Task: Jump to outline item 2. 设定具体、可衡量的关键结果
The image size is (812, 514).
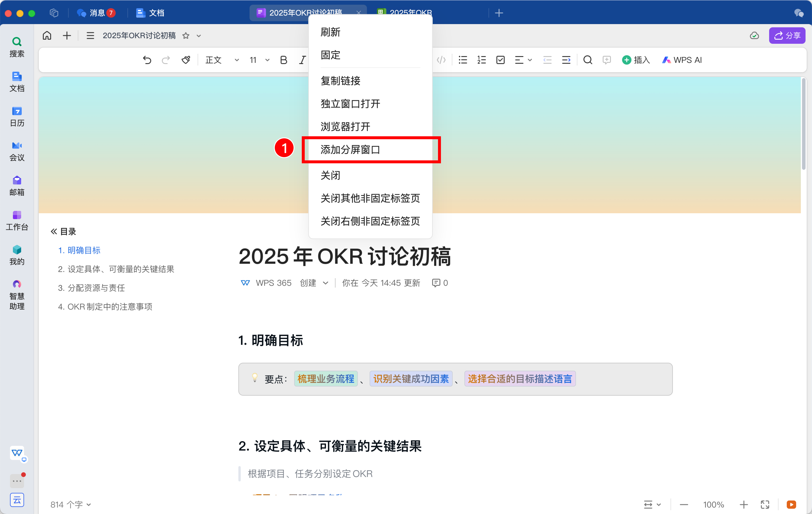Action: pos(116,269)
